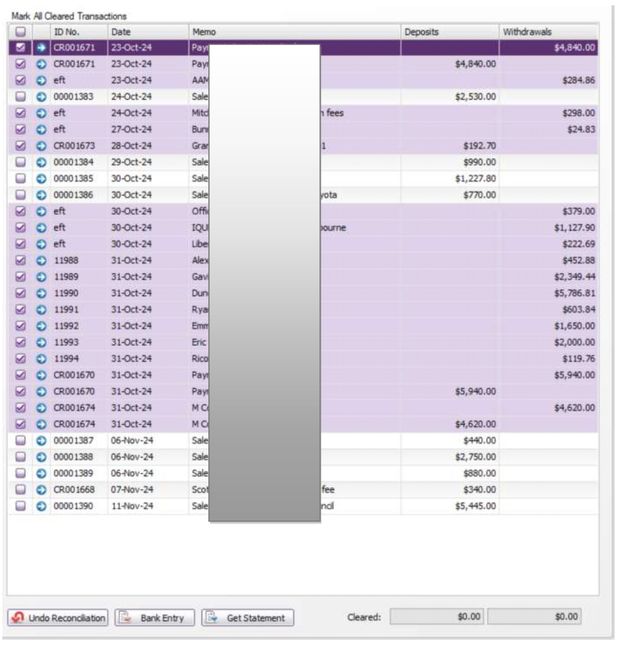This screenshot has height=652, width=628.
Task: Open detail arrow for ID 00001386
Action: (x=41, y=195)
